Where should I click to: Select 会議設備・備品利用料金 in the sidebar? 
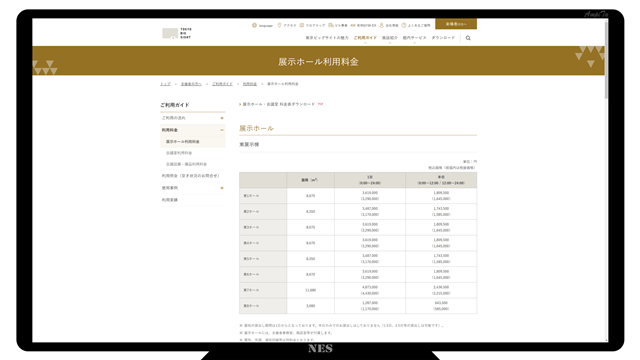tap(186, 164)
